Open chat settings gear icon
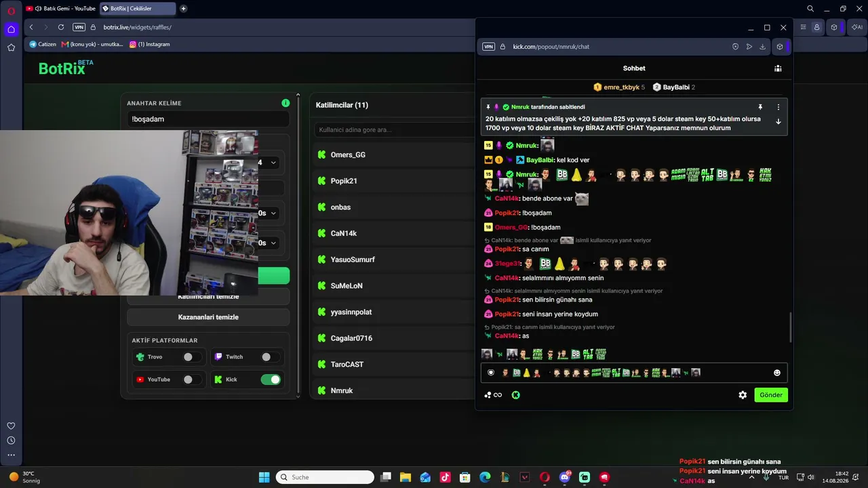Image resolution: width=868 pixels, height=488 pixels. tap(743, 395)
